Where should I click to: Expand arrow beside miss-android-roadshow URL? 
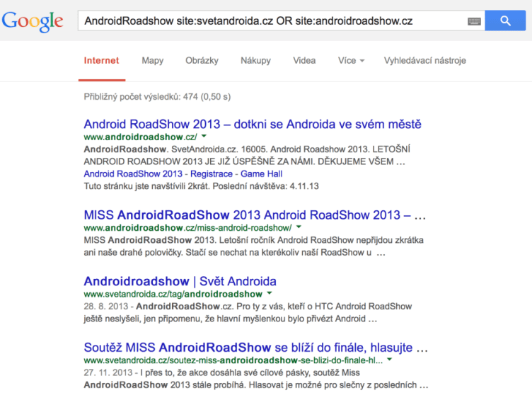299,227
